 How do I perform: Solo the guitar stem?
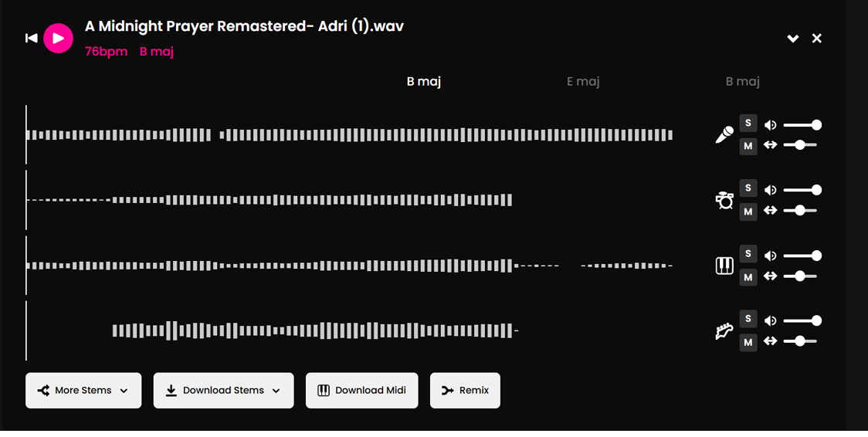748,319
